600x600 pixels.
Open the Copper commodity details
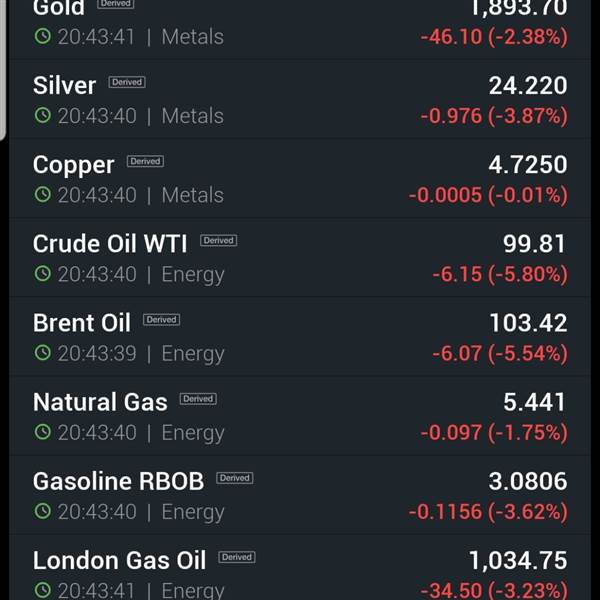coord(300,179)
